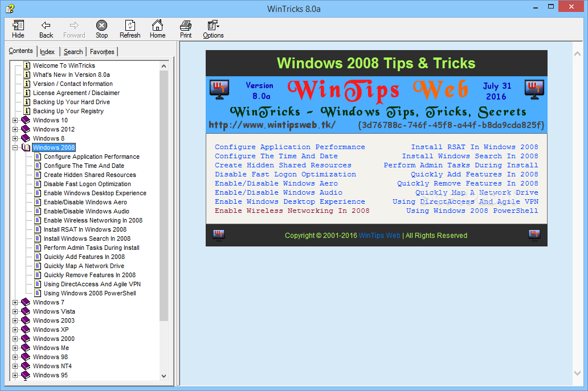
Task: Expand the Windows 8 tree node
Action: click(x=15, y=138)
